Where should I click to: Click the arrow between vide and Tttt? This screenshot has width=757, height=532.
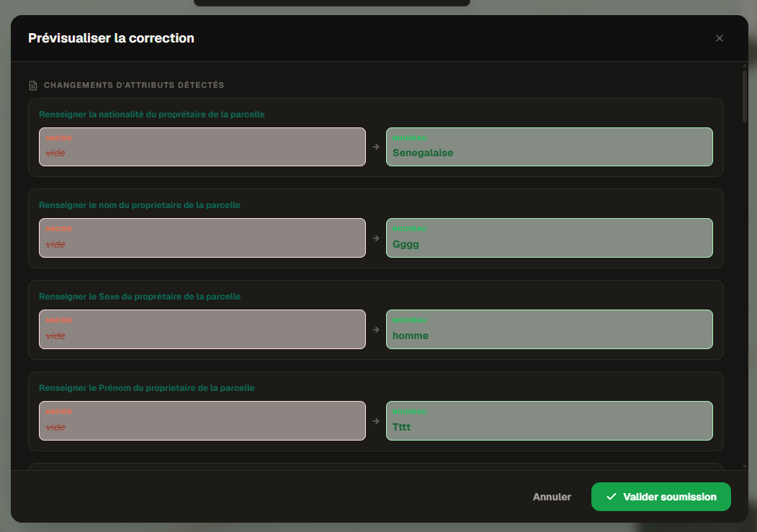(376, 420)
